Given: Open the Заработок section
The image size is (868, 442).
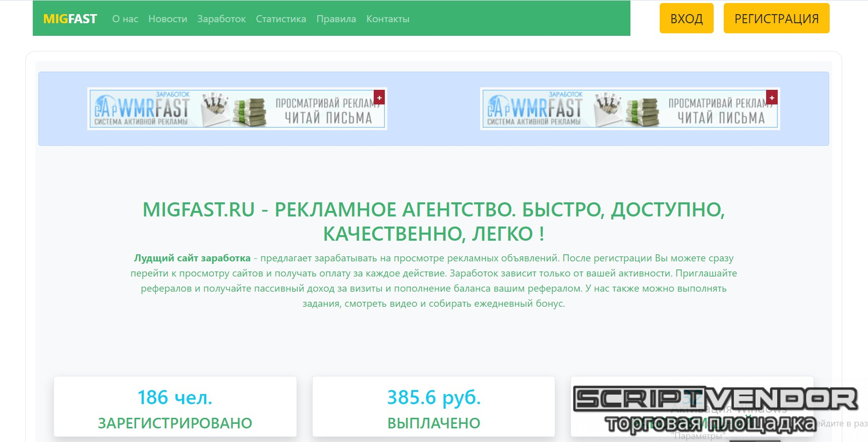Looking at the screenshot, I should (221, 19).
